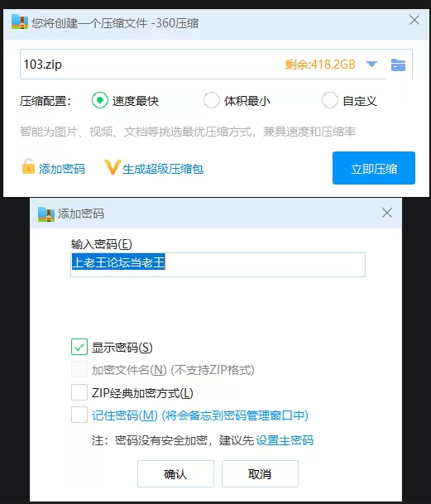Uncheck the 显示密码(S) checkbox
Viewport: 431px width, 504px height.
pos(79,347)
